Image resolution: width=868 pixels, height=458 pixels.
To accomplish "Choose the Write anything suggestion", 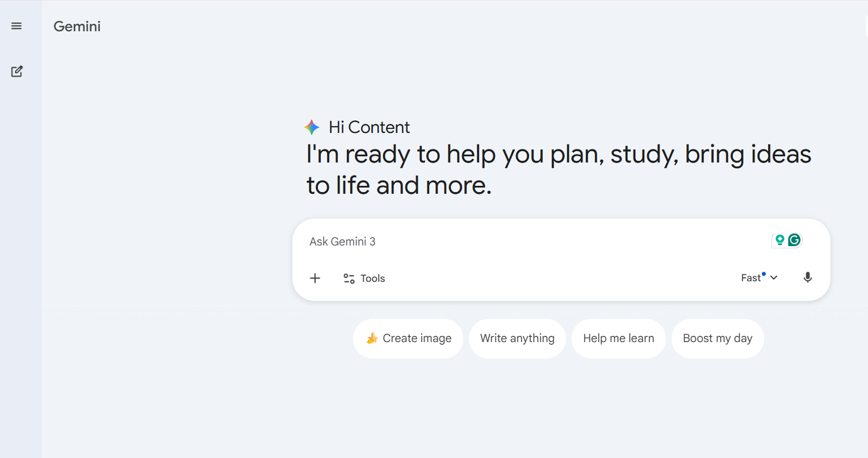I will click(x=517, y=339).
